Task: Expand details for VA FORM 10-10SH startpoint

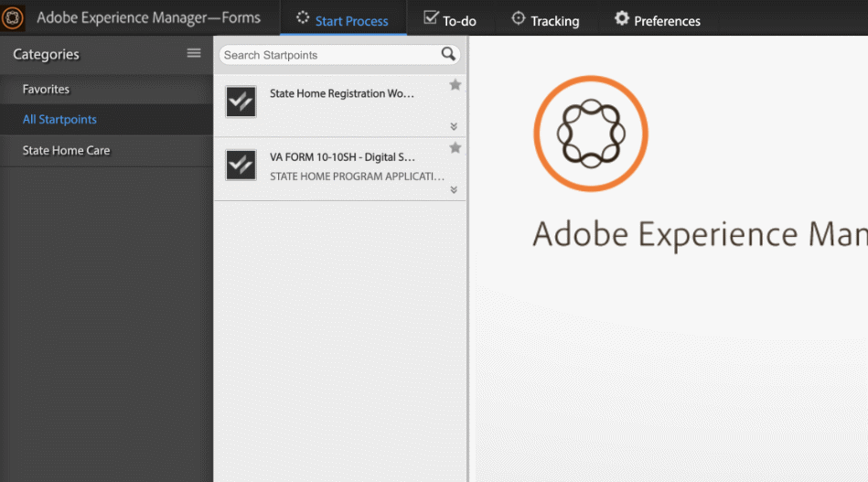Action: pos(454,190)
